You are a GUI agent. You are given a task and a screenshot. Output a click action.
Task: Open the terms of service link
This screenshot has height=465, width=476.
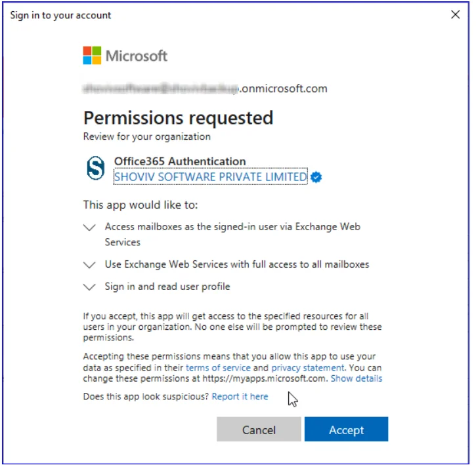point(218,368)
